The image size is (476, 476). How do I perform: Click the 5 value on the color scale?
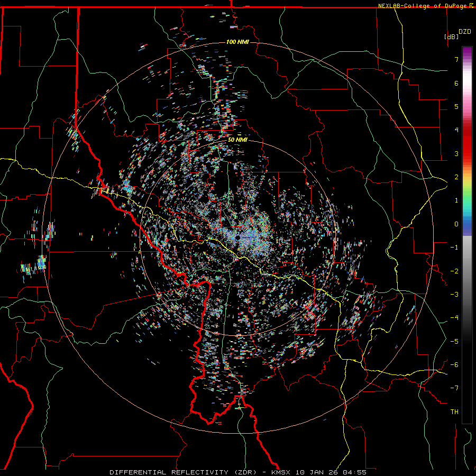(456, 106)
